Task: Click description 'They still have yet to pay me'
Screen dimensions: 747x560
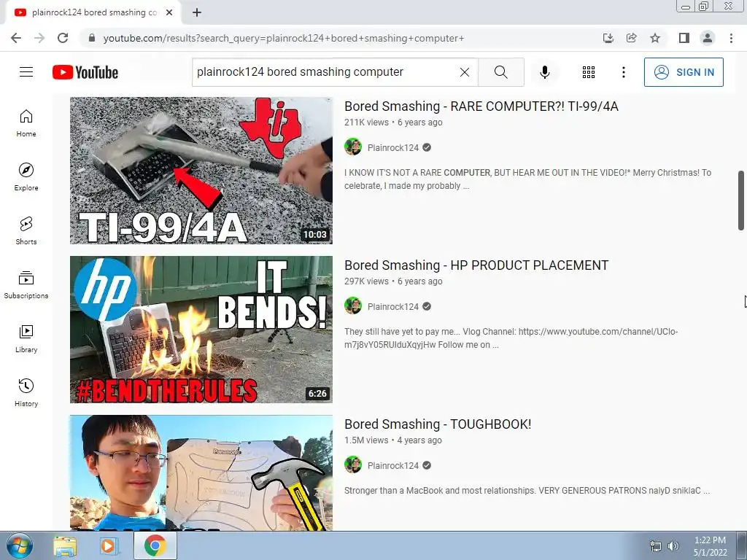Action: point(511,338)
